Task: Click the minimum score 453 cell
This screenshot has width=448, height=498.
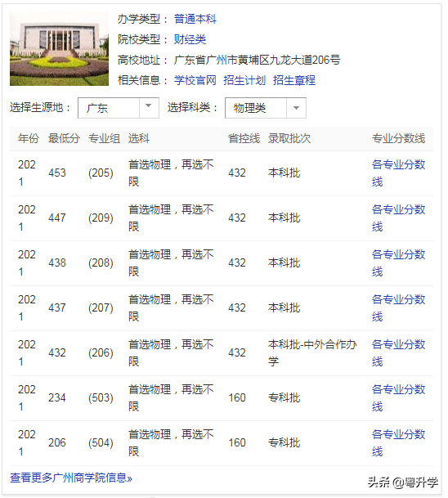Action: (57, 173)
